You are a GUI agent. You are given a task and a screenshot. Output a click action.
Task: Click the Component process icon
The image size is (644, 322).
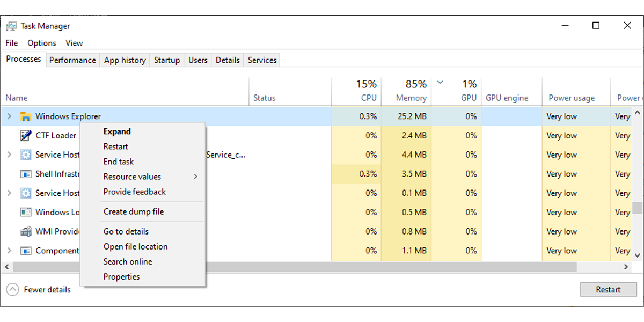tap(25, 251)
